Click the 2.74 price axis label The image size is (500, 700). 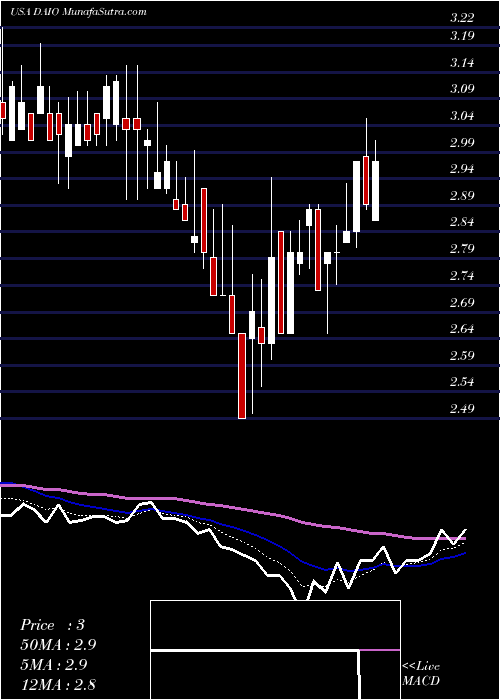[x=462, y=275]
